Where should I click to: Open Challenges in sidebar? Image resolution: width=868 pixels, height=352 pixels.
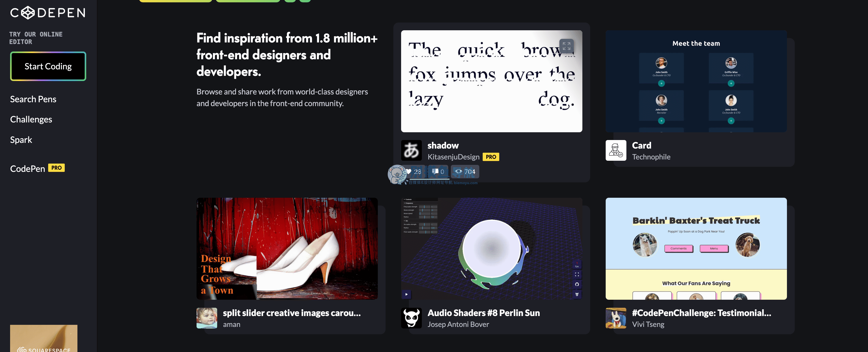coord(31,120)
